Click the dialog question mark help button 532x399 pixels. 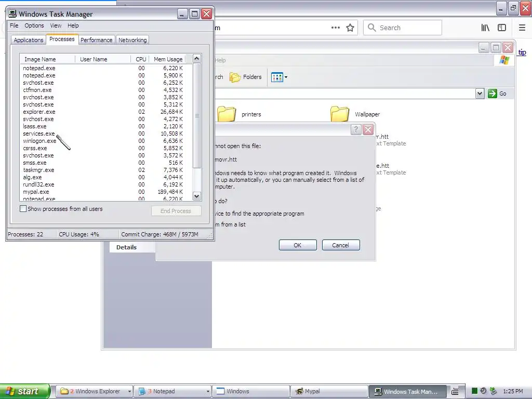[x=355, y=129]
